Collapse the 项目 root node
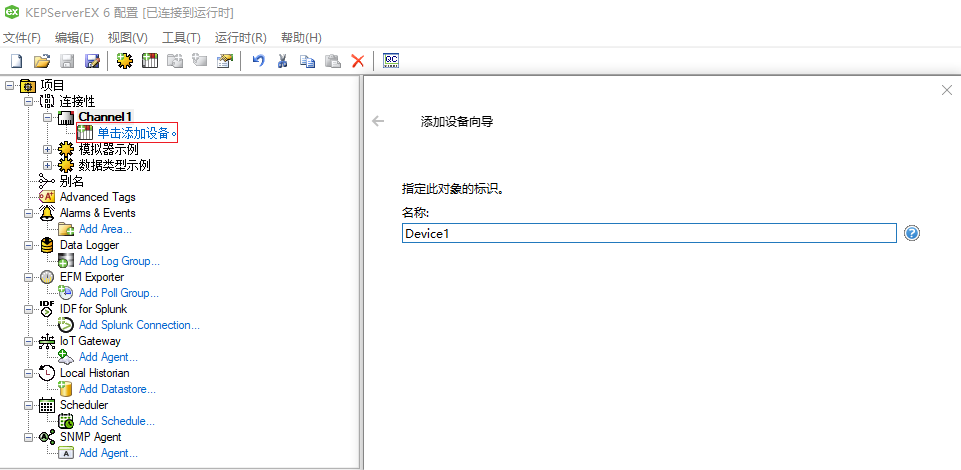This screenshot has width=961, height=470. coord(9,85)
